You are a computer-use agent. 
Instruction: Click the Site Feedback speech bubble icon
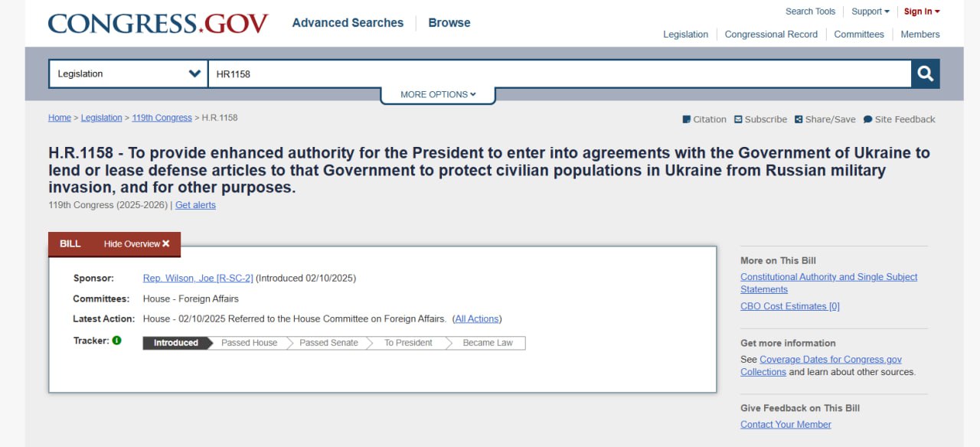coord(867,119)
